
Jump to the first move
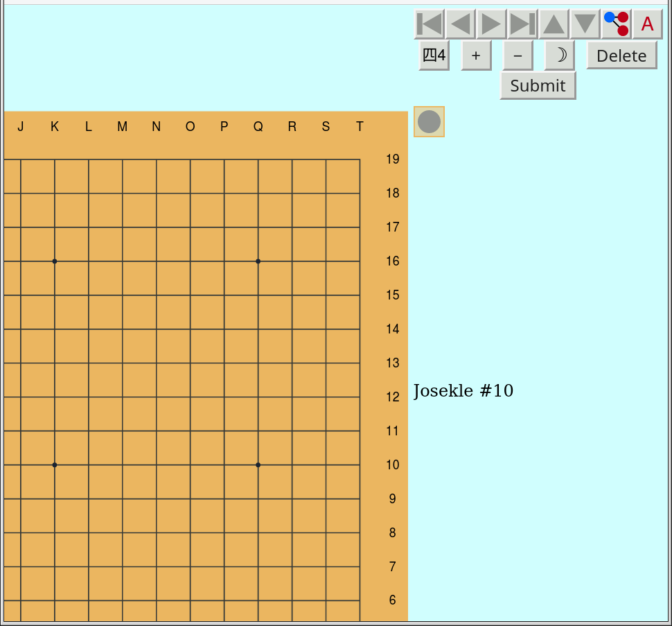coord(430,24)
